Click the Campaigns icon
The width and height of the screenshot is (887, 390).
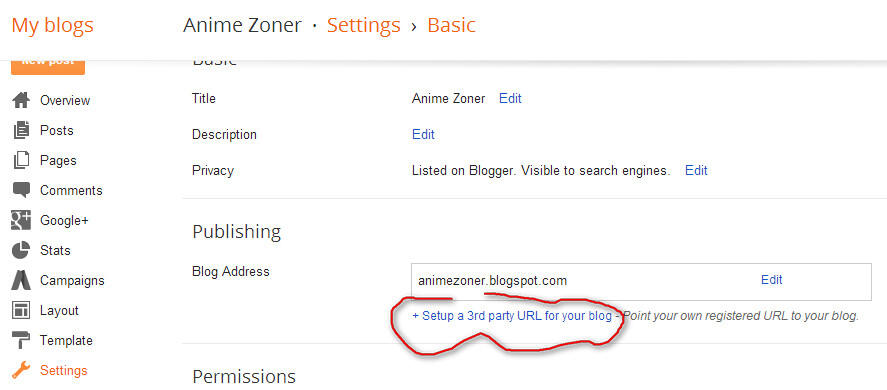click(x=21, y=280)
